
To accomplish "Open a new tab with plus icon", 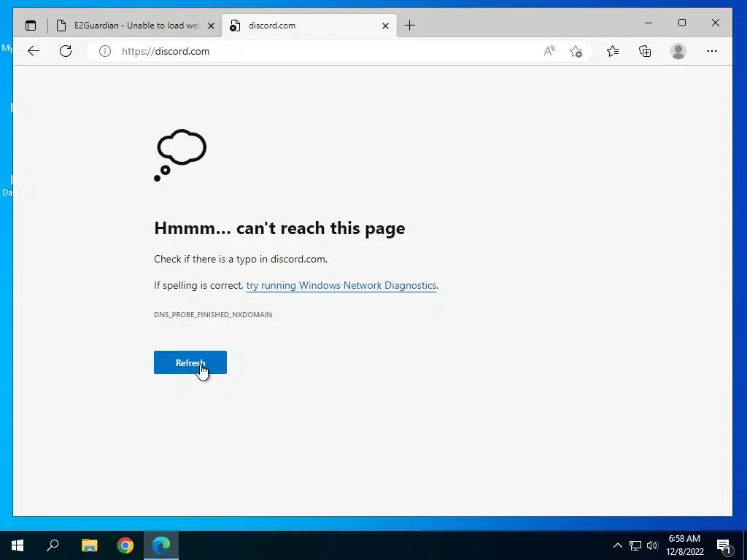I will click(x=409, y=26).
